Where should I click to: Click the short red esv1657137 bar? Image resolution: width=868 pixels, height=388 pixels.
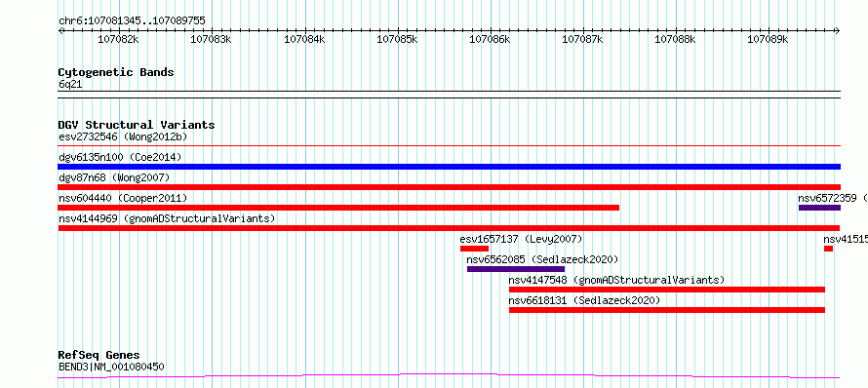point(474,249)
